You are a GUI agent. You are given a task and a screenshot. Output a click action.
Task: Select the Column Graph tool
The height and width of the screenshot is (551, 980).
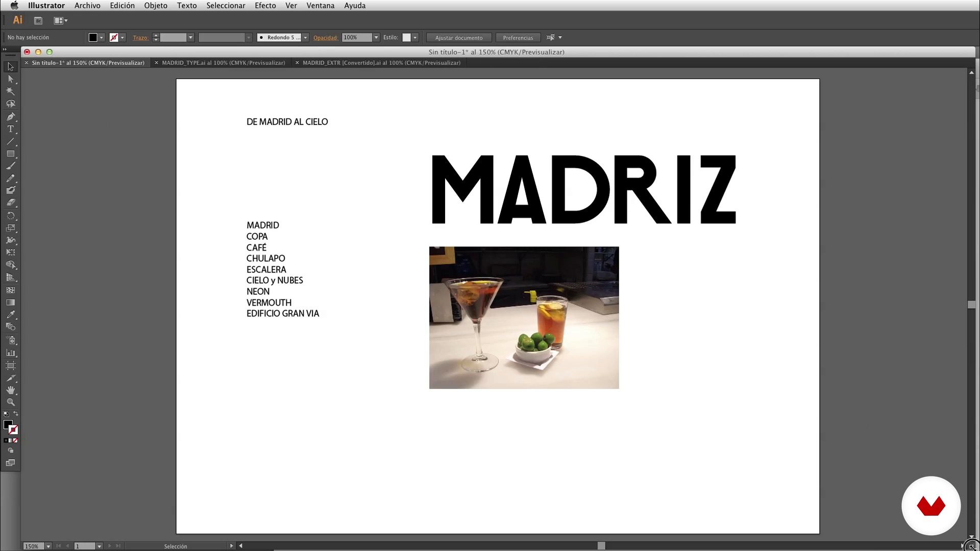click(x=11, y=353)
